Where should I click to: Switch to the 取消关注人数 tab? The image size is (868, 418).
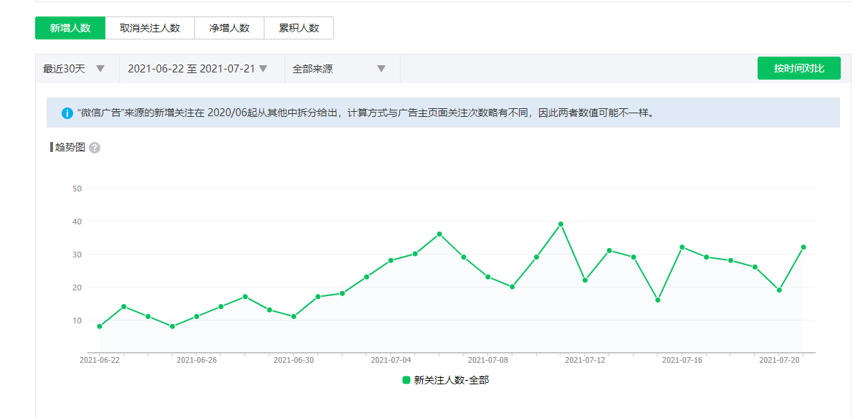pyautogui.click(x=150, y=28)
